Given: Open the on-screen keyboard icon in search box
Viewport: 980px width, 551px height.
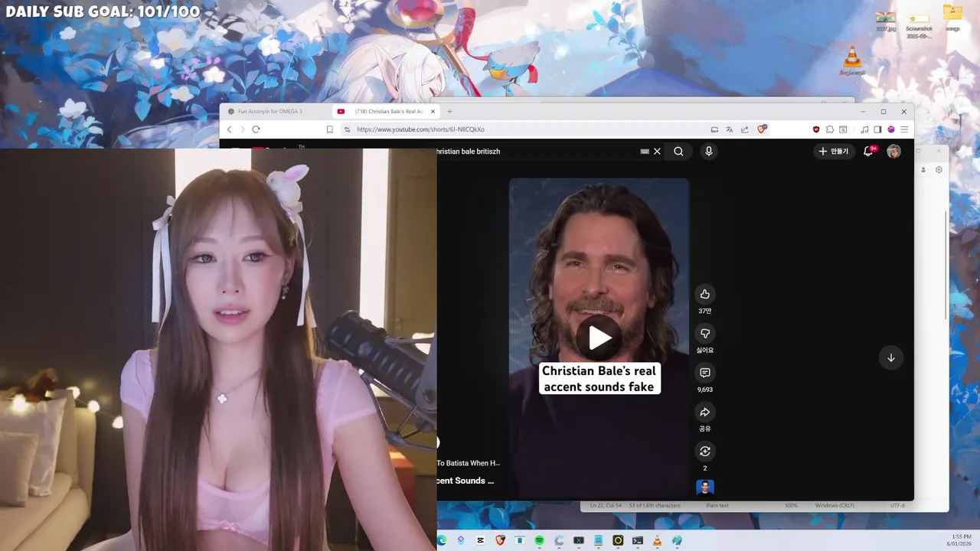Looking at the screenshot, I should [x=645, y=152].
